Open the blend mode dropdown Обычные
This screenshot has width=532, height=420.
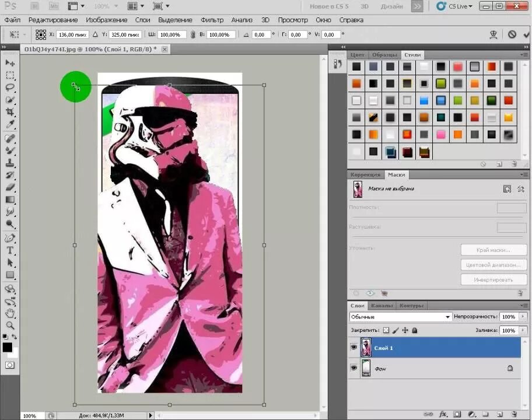click(x=400, y=317)
